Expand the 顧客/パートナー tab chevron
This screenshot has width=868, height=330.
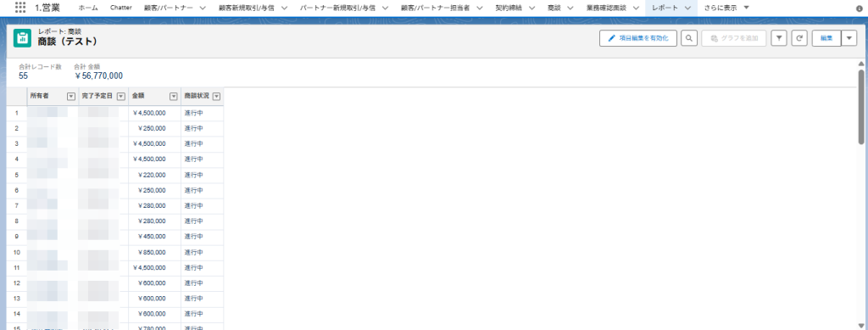point(202,8)
